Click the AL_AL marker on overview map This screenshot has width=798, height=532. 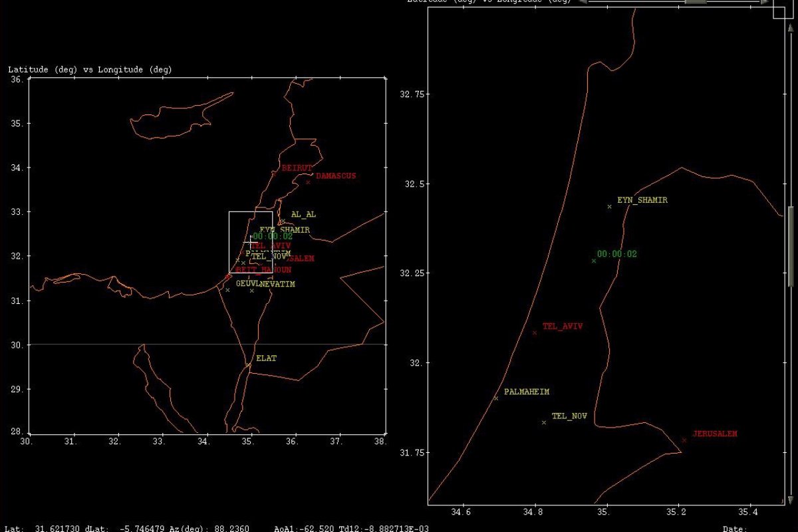283,221
